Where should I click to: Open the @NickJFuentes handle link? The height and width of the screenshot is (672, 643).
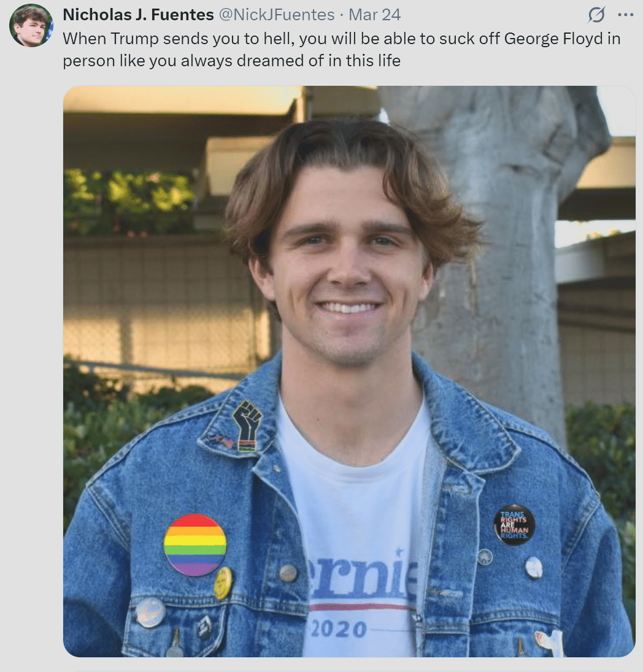(277, 15)
